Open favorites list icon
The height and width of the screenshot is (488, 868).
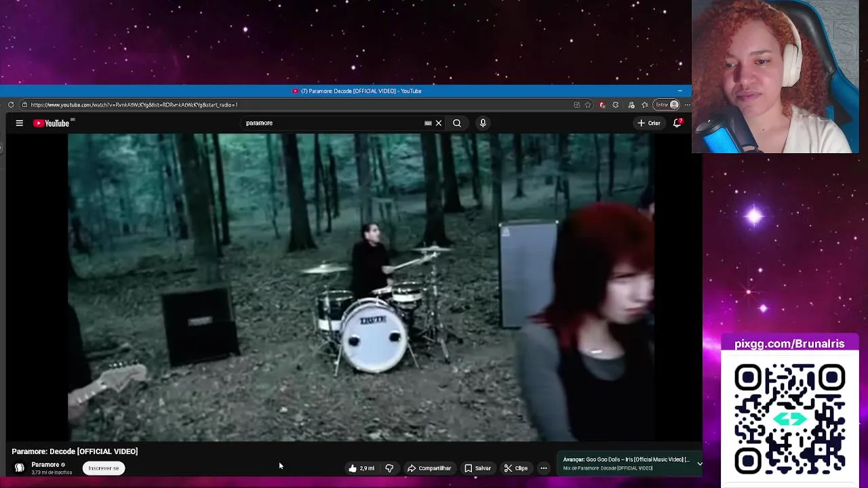coord(644,105)
